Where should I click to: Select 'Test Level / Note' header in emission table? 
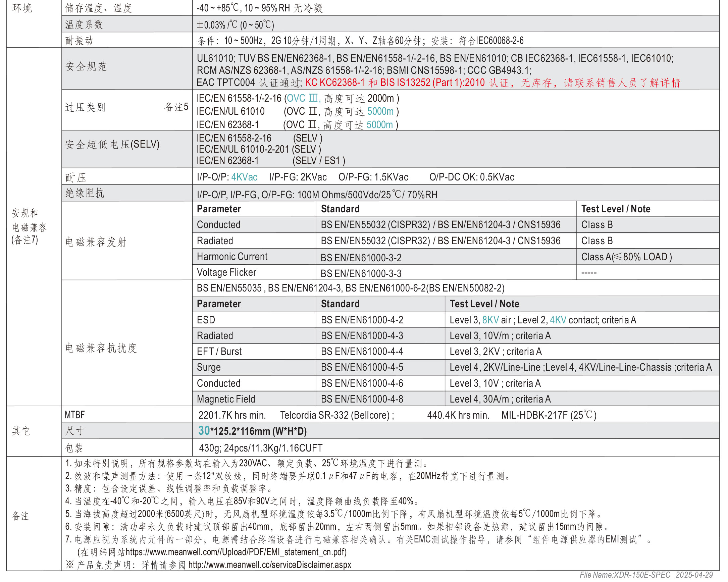click(x=616, y=209)
